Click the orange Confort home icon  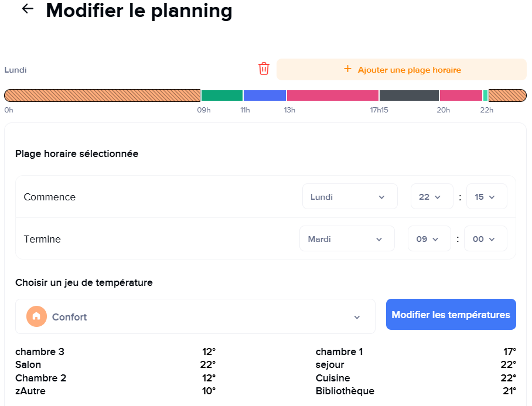point(36,316)
